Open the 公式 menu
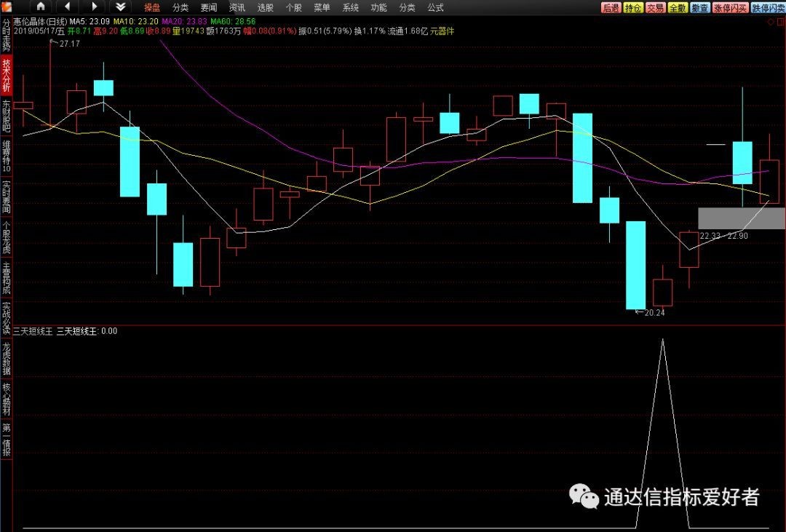 point(435,7)
